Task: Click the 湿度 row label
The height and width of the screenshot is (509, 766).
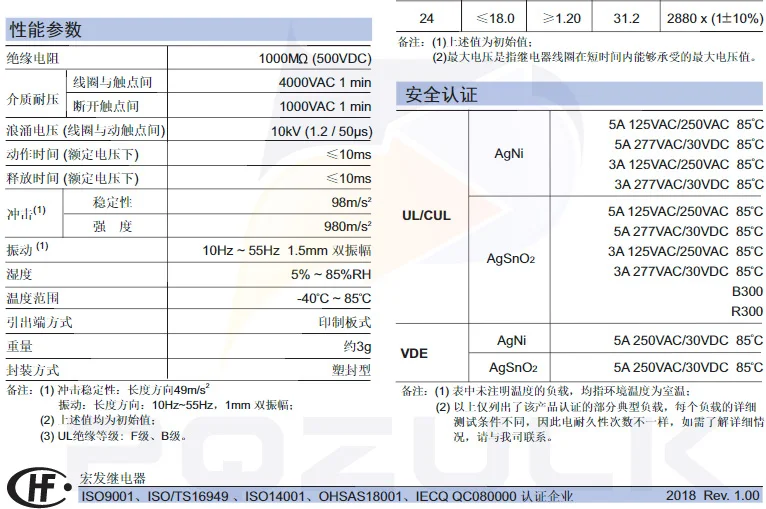Action: (20, 275)
